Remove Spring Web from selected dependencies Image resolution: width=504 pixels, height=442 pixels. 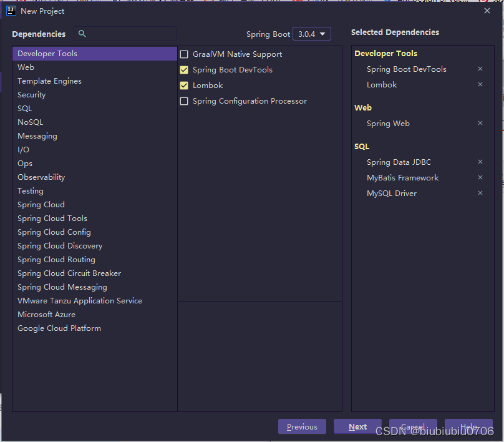[x=480, y=123]
